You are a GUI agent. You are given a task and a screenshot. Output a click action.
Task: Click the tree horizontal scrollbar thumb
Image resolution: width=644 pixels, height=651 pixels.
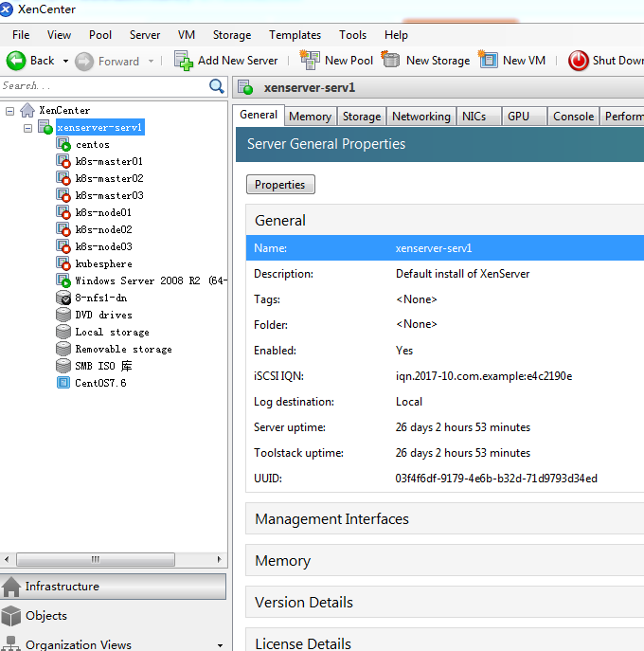click(x=96, y=559)
